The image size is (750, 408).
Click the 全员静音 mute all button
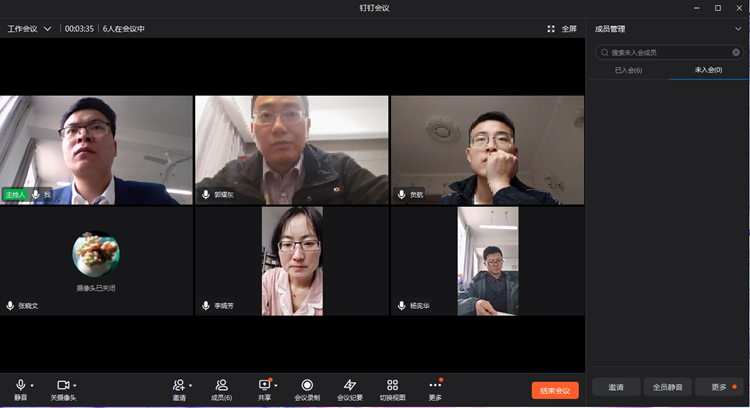pyautogui.click(x=667, y=387)
